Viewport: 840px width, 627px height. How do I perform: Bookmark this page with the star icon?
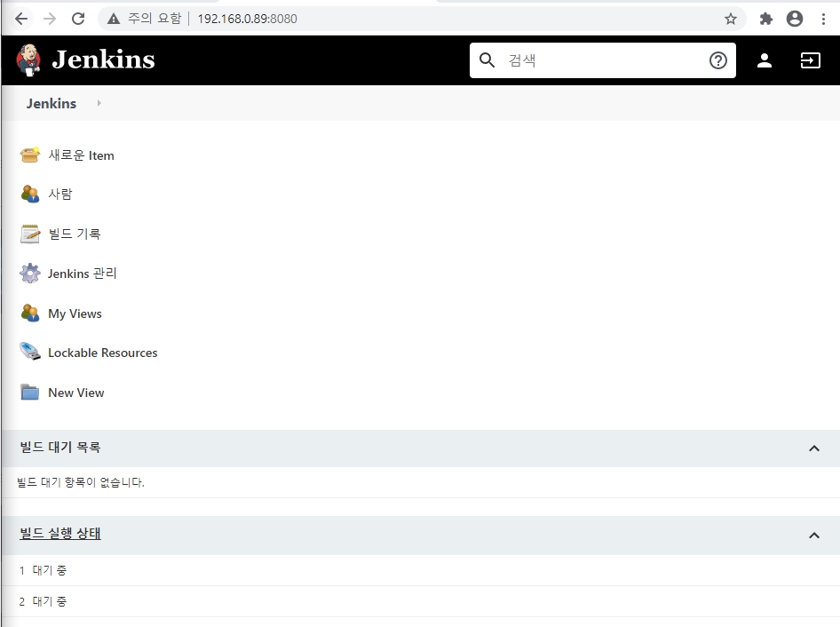click(731, 19)
